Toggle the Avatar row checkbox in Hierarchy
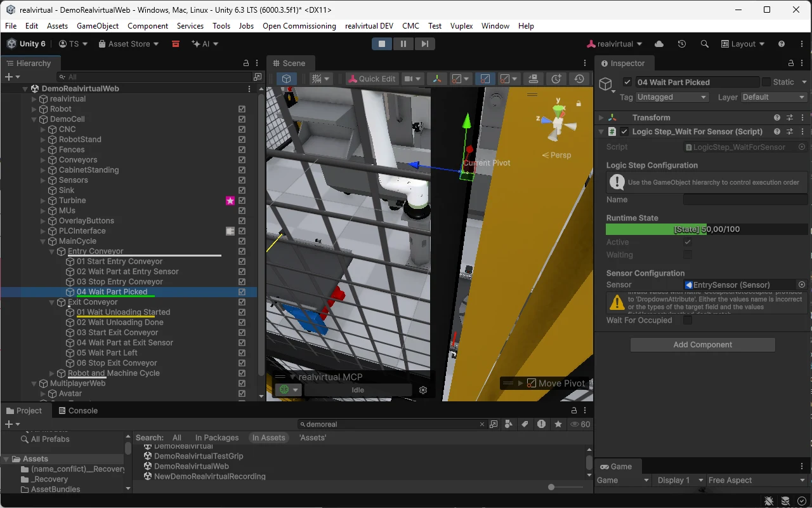Image resolution: width=812 pixels, height=508 pixels. (x=242, y=394)
